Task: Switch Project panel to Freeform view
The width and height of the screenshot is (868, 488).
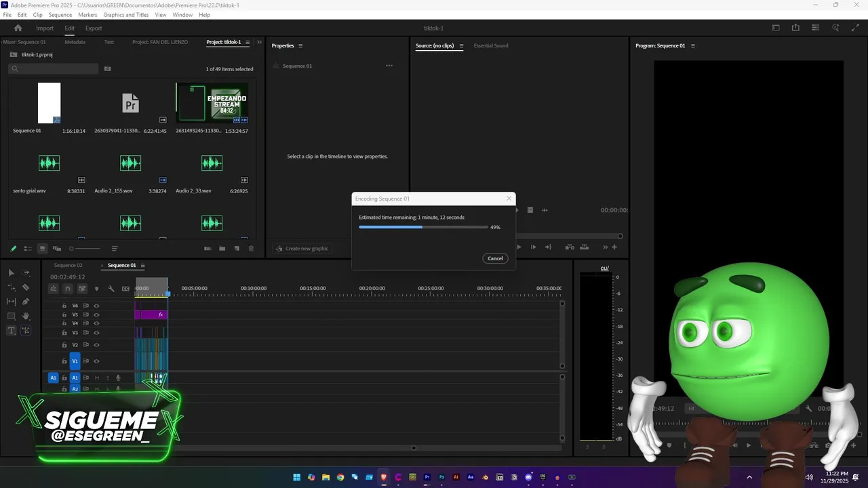Action: click(x=57, y=249)
